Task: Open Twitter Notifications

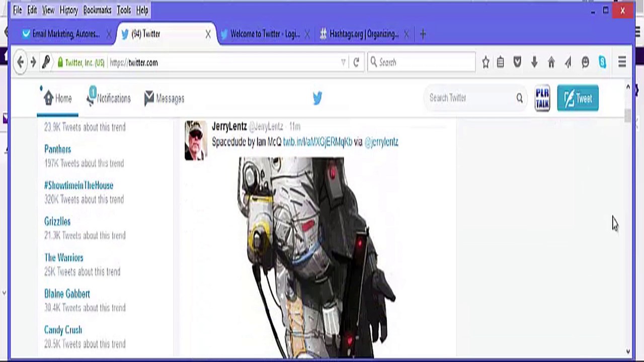Action: click(x=109, y=99)
